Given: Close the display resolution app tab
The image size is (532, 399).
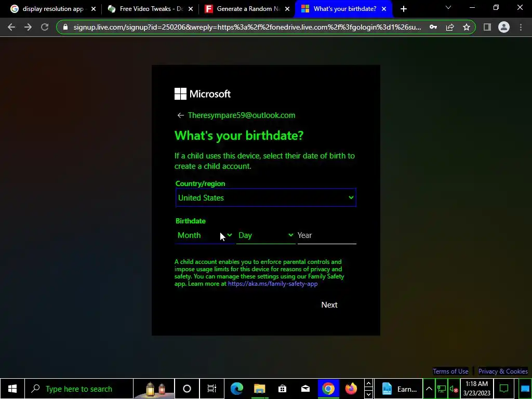Looking at the screenshot, I should pos(94,9).
